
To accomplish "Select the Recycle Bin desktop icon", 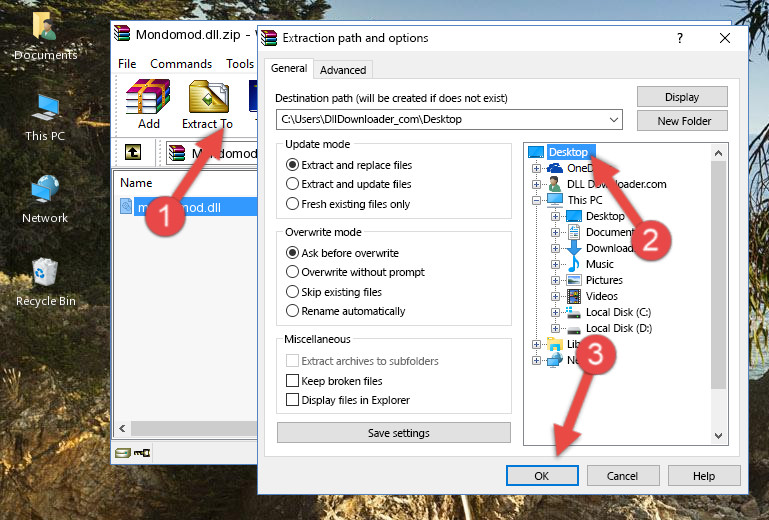I will pos(45,282).
